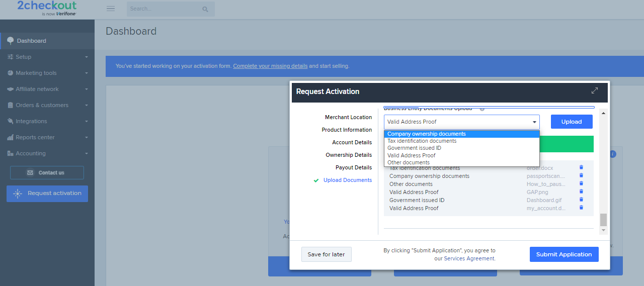The height and width of the screenshot is (286, 644).
Task: Delete the Dashboard.gif file
Action: (x=581, y=200)
